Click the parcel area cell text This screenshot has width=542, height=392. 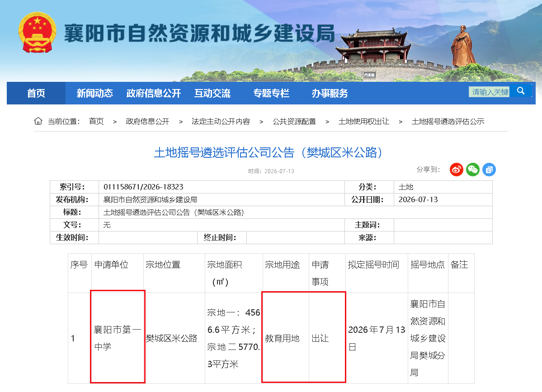click(x=234, y=338)
